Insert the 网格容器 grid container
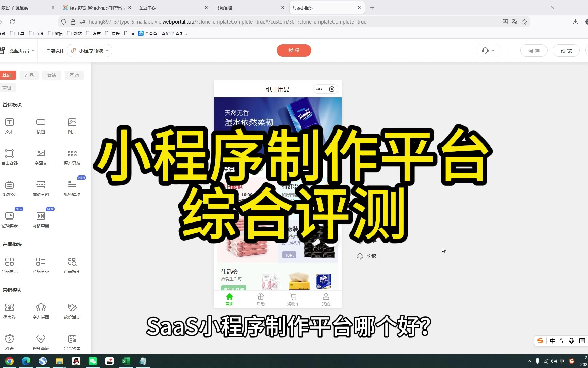 [x=41, y=220]
